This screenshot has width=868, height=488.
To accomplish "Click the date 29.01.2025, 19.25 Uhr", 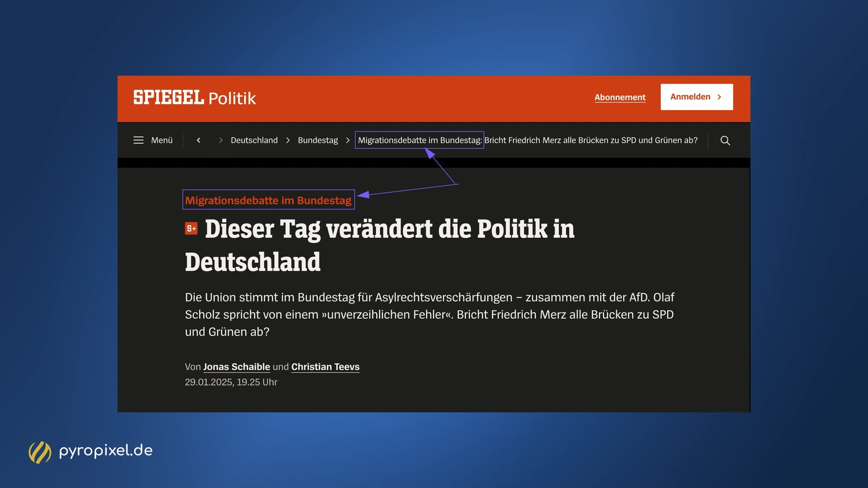I will [231, 382].
